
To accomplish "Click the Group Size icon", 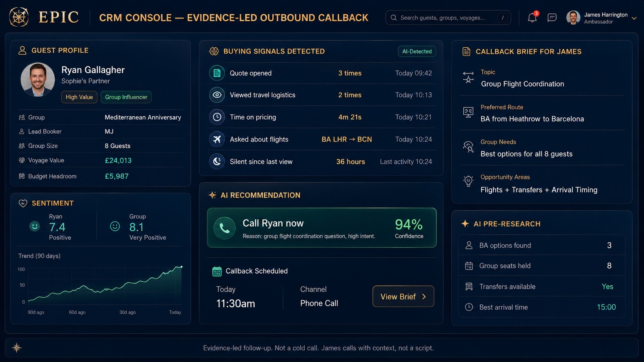I will [x=22, y=146].
